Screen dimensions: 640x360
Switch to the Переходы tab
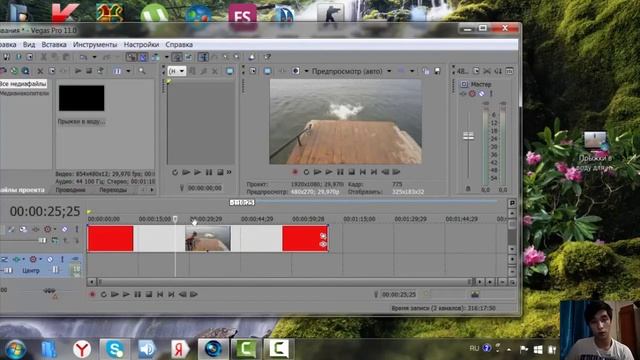pos(113,190)
